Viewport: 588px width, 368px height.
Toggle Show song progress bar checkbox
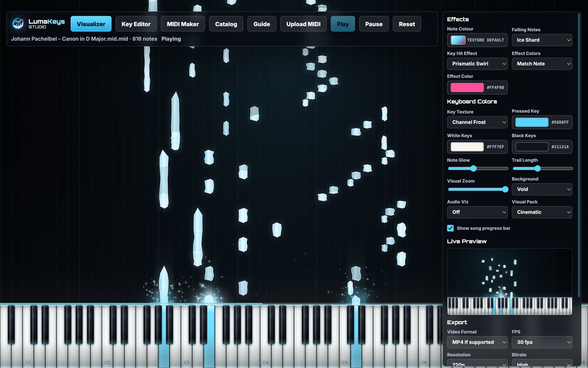pyautogui.click(x=450, y=228)
